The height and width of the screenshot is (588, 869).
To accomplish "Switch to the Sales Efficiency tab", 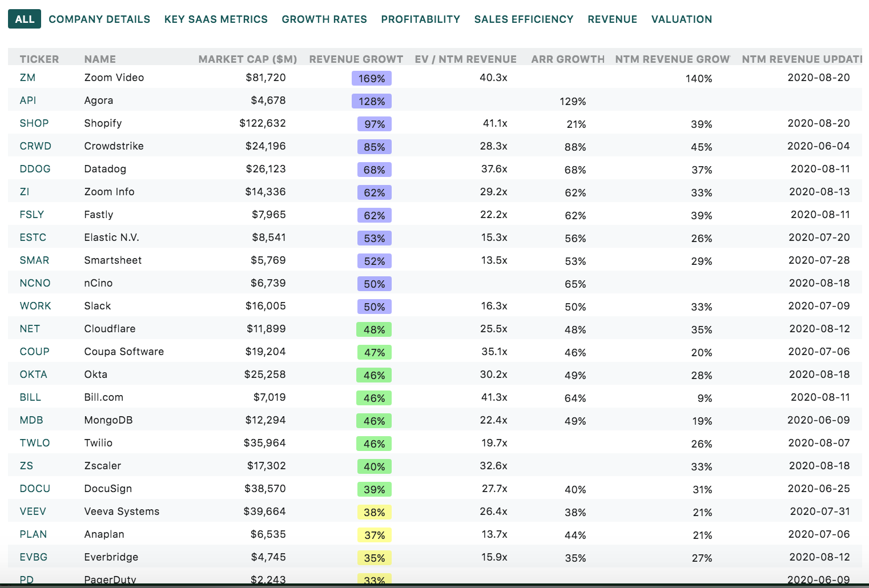I will [524, 19].
